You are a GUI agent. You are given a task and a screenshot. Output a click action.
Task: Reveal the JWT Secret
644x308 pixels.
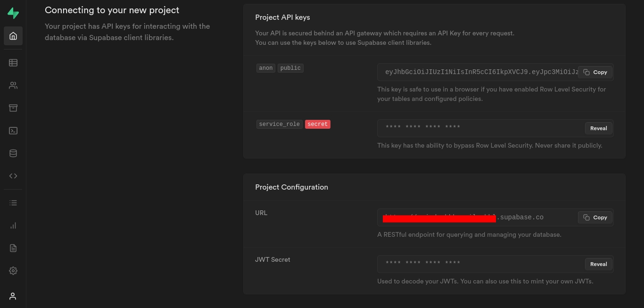pos(598,264)
